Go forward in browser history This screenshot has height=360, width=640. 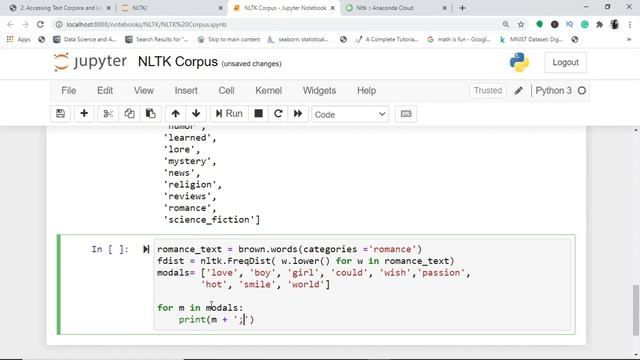coord(25,24)
